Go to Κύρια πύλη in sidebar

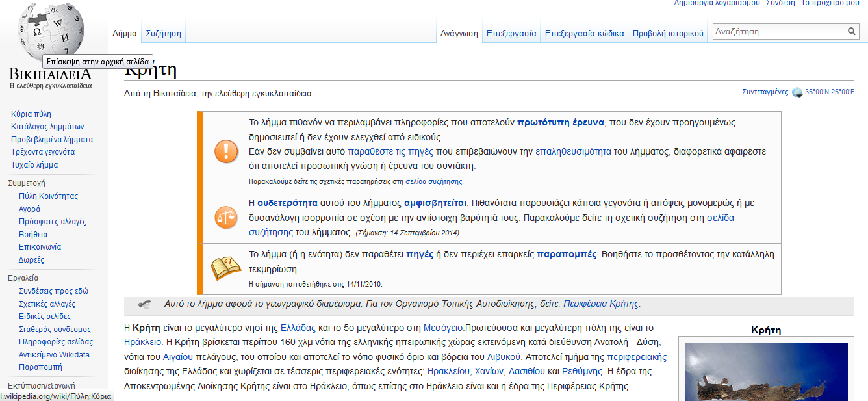(x=31, y=114)
